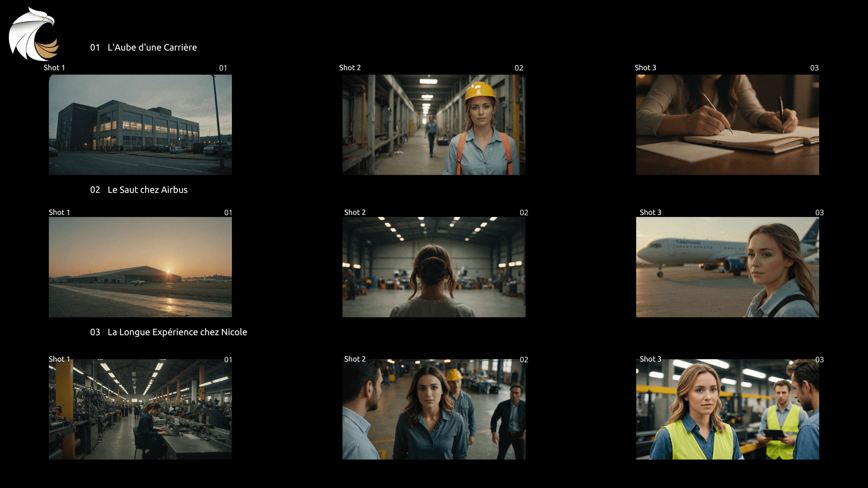Click the eagle logo icon
The width and height of the screenshot is (868, 488).
pyautogui.click(x=33, y=34)
